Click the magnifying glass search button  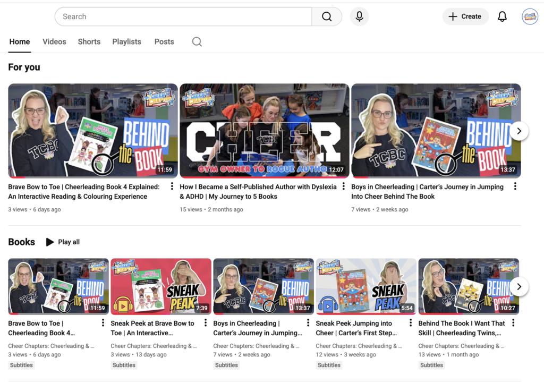pos(327,16)
